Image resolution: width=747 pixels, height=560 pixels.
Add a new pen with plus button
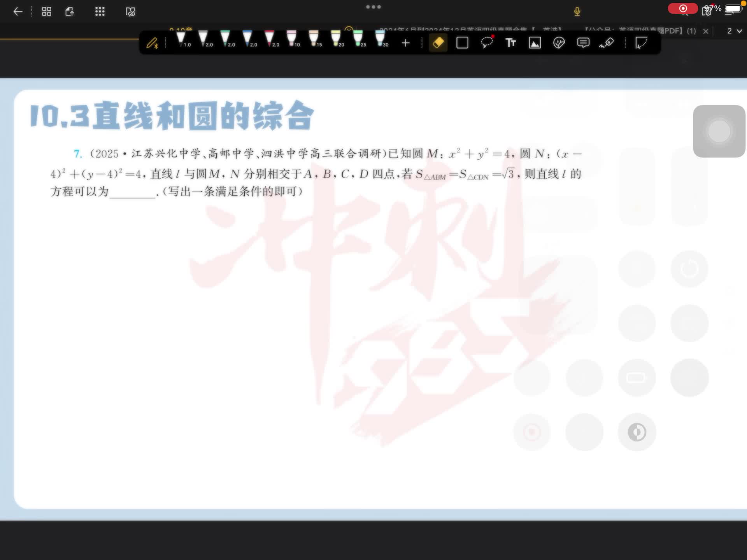405,43
